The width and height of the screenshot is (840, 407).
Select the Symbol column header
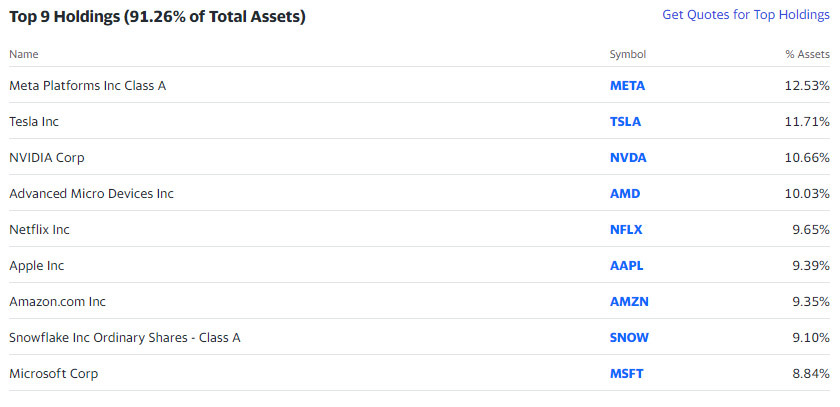point(628,54)
